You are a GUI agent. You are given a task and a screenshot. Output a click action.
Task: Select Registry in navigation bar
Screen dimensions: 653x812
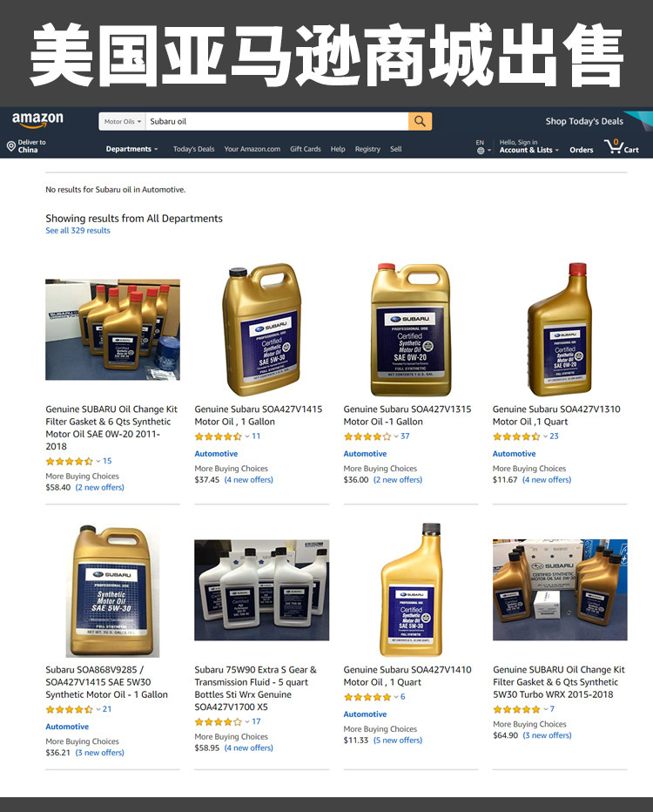click(367, 149)
